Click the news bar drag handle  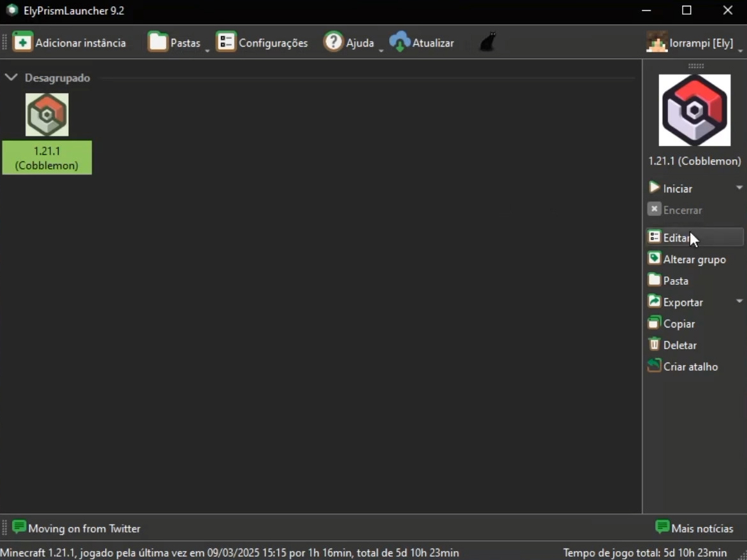[4, 528]
